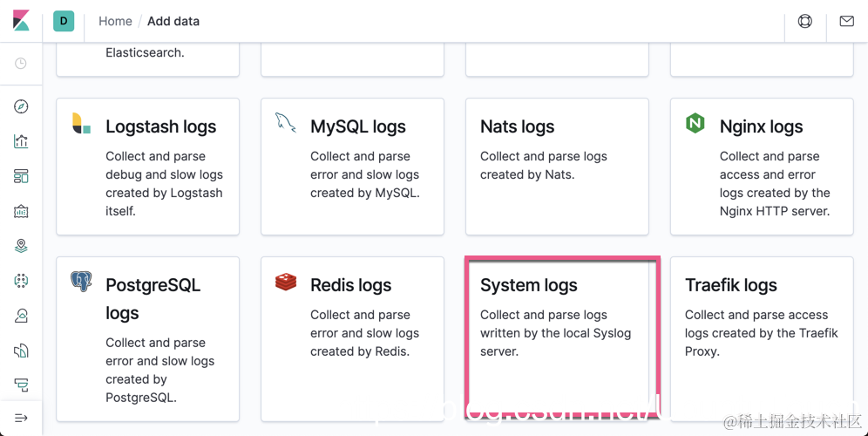Open the D space selector avatar

(x=64, y=21)
